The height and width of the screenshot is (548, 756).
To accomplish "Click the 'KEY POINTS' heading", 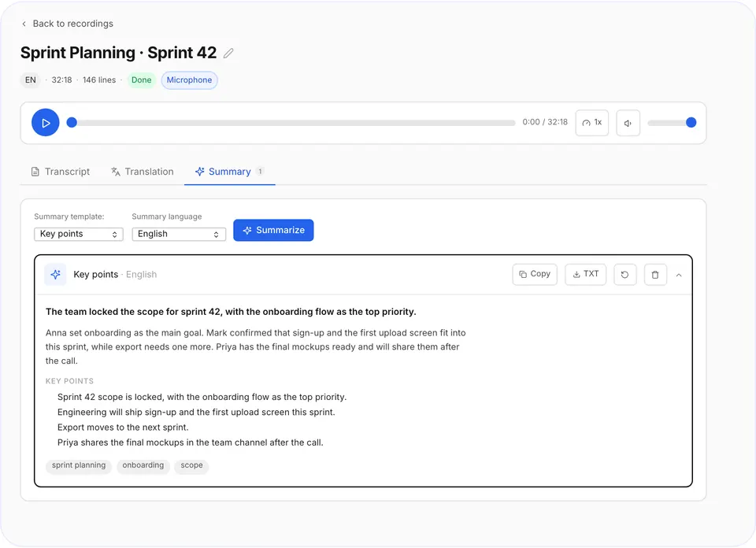I will [69, 381].
